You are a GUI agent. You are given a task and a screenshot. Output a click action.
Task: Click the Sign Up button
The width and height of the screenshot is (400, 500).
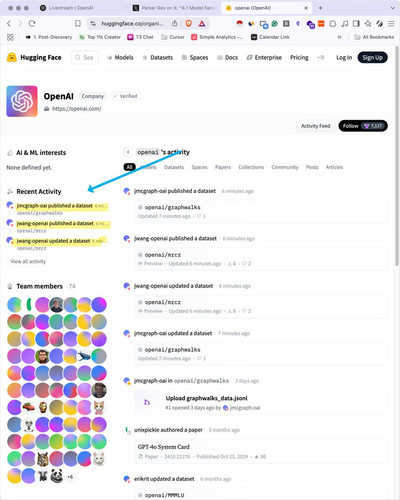(372, 57)
